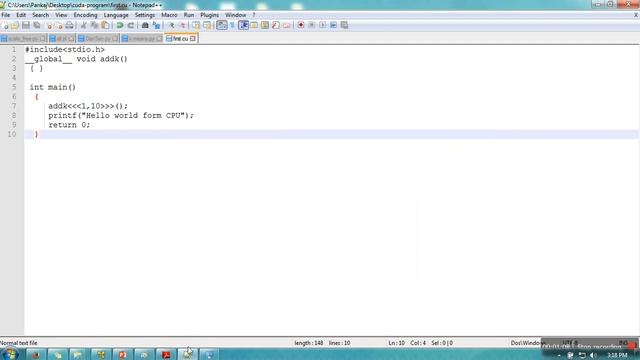This screenshot has width=640, height=360.
Task: Click the Save All toolbar icon
Action: click(x=37, y=25)
